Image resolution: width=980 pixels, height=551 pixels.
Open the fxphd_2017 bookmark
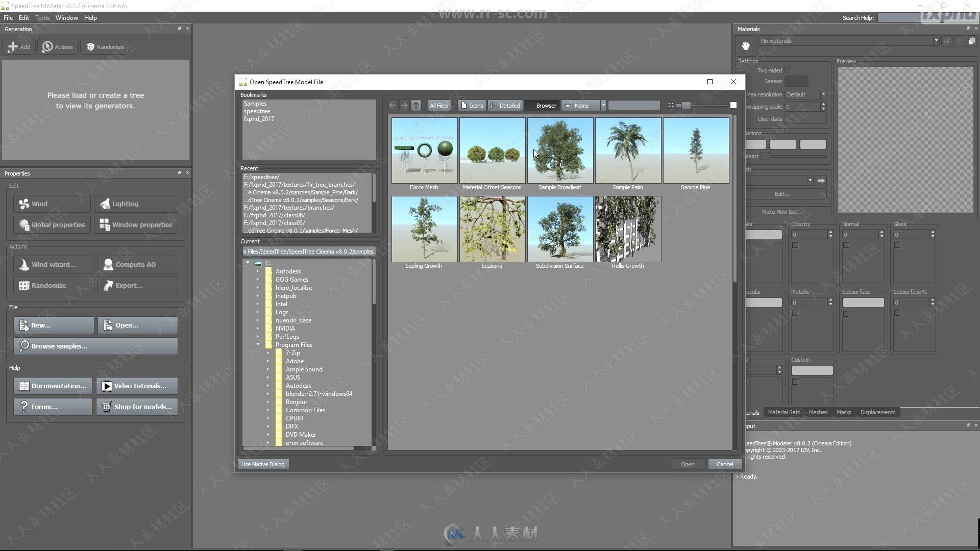tap(259, 119)
